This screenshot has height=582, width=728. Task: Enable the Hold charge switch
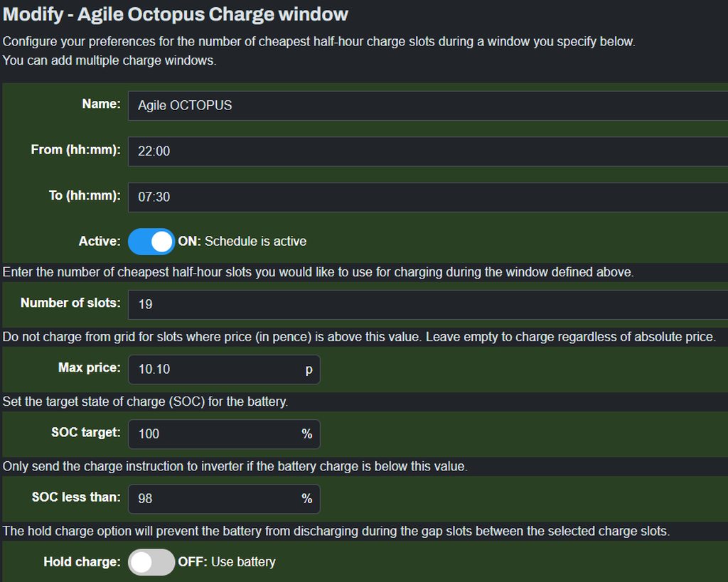pos(151,562)
